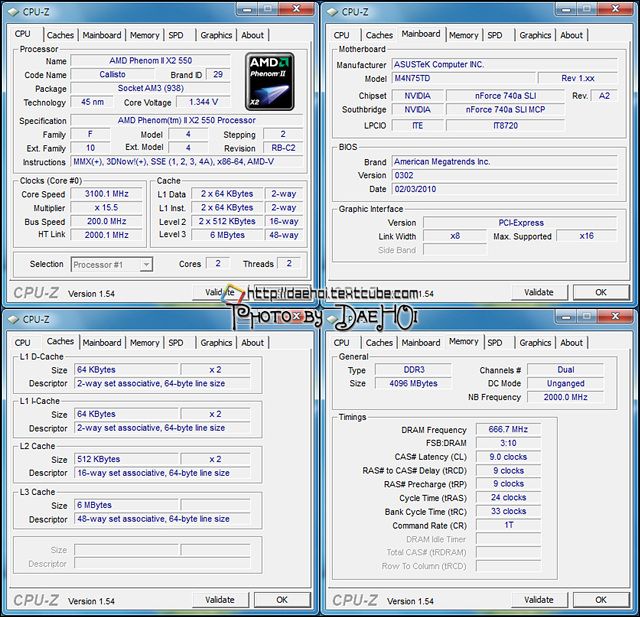
Task: Click Manufacturer value ASUSTeK Computer INC.
Action: tap(504, 64)
